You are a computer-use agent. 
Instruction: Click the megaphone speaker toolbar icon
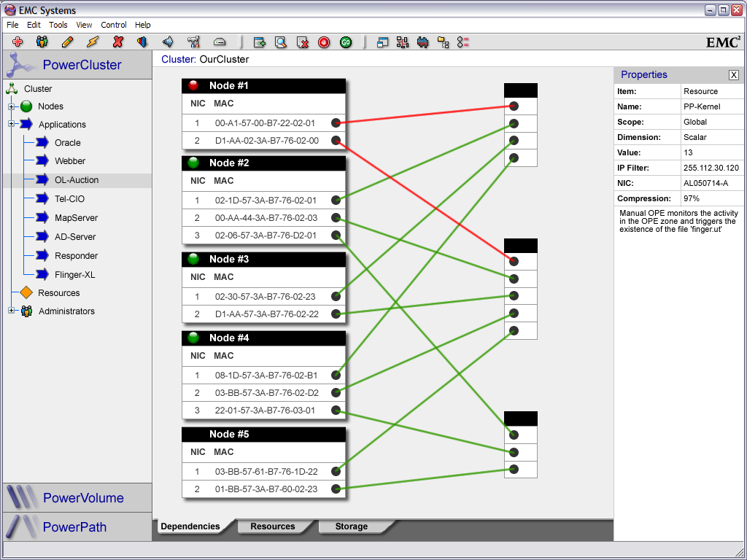(168, 42)
